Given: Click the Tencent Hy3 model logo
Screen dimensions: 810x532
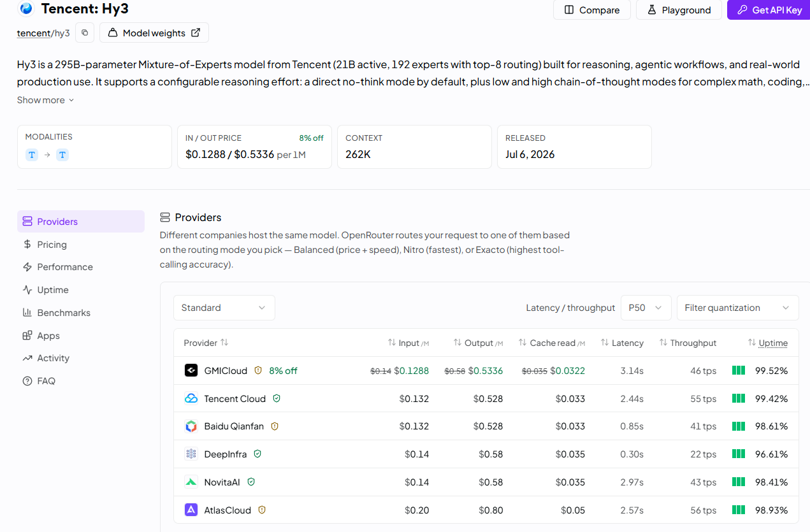Looking at the screenshot, I should (26, 9).
